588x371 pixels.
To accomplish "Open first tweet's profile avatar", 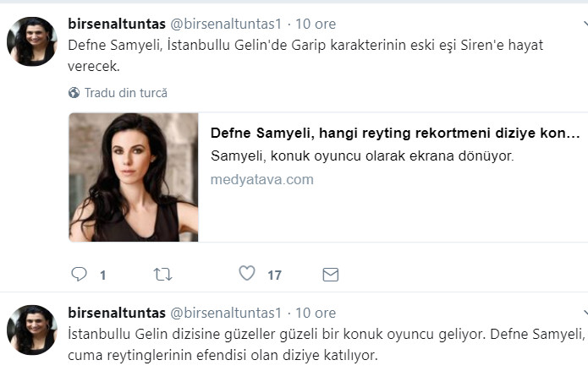I will (32, 41).
